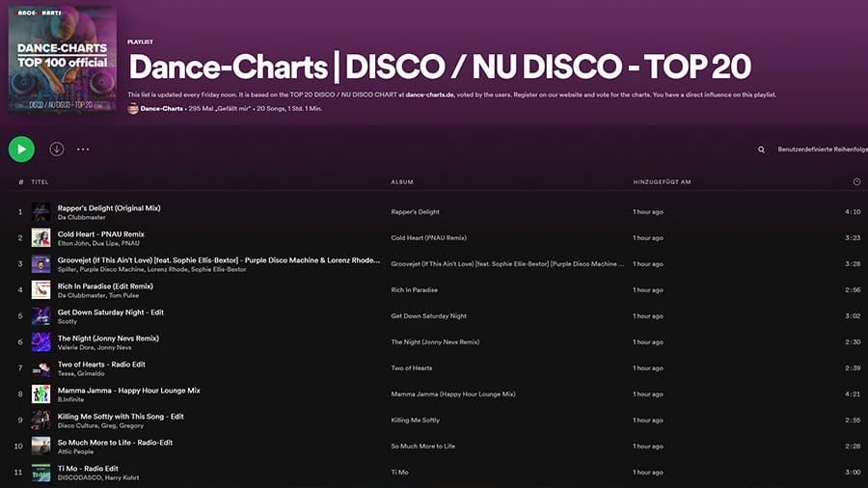Viewport: 868px width, 488px height.
Task: Select So Much More to Life - Radio-Edit track
Action: coord(115,442)
